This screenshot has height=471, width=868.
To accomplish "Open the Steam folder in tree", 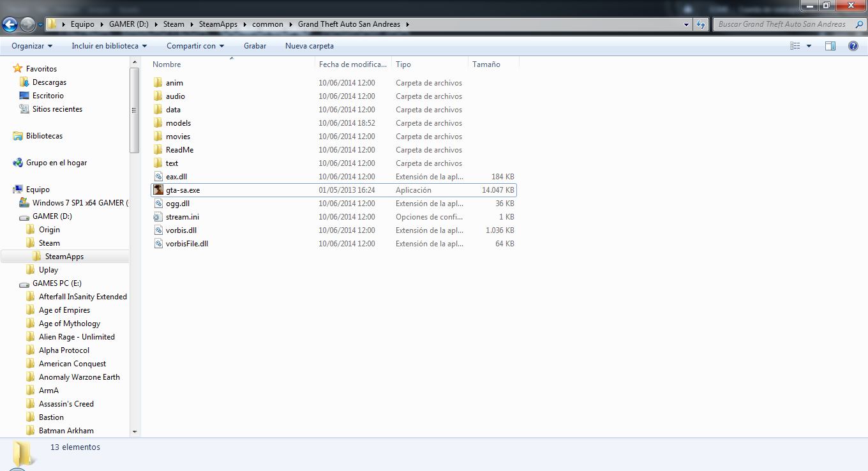I will tap(49, 243).
